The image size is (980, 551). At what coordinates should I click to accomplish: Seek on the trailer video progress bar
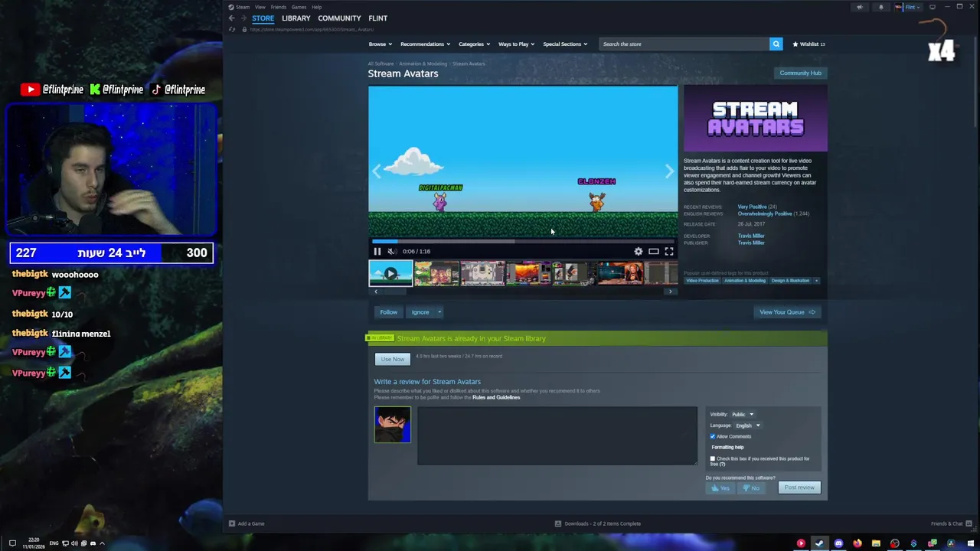523,241
